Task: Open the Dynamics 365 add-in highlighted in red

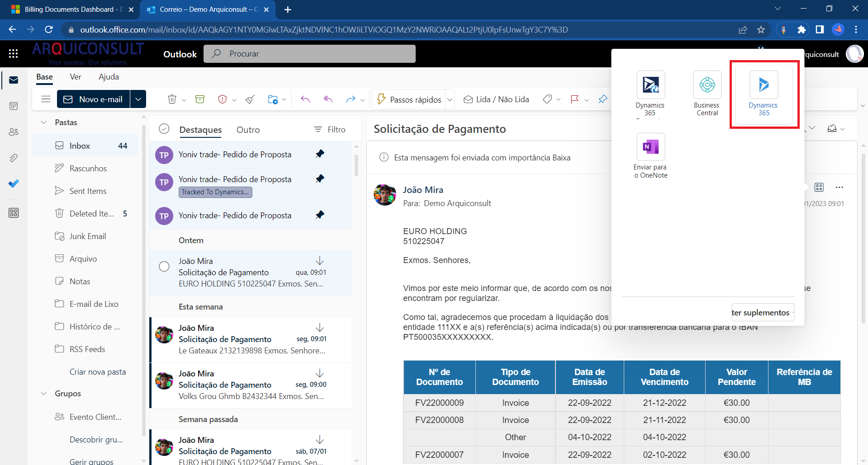Action: [x=764, y=94]
